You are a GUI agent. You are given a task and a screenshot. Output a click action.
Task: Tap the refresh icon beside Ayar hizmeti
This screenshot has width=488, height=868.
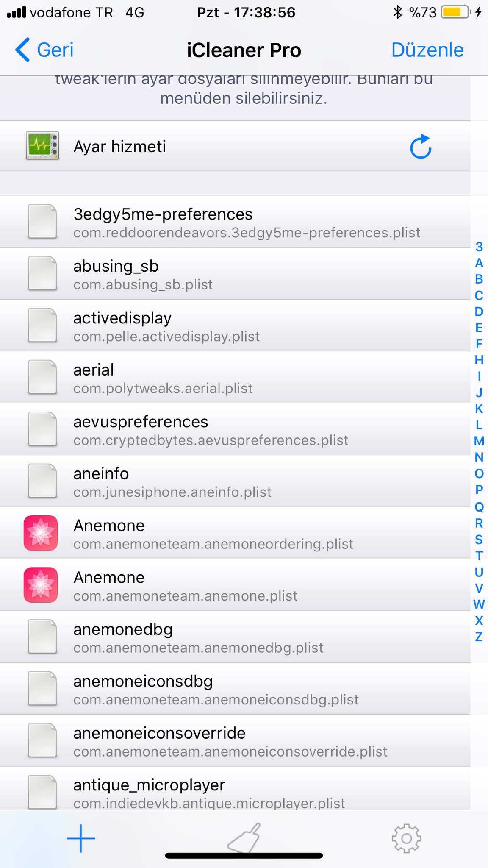coord(420,147)
